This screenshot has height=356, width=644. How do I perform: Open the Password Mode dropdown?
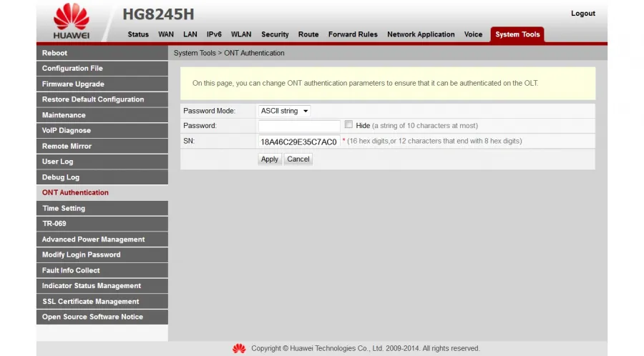pyautogui.click(x=284, y=111)
